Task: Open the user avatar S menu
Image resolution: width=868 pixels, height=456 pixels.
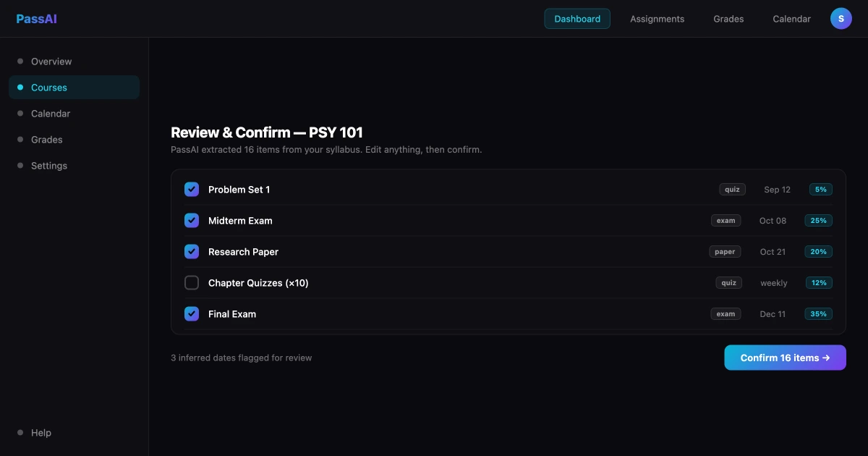Action: [x=841, y=19]
